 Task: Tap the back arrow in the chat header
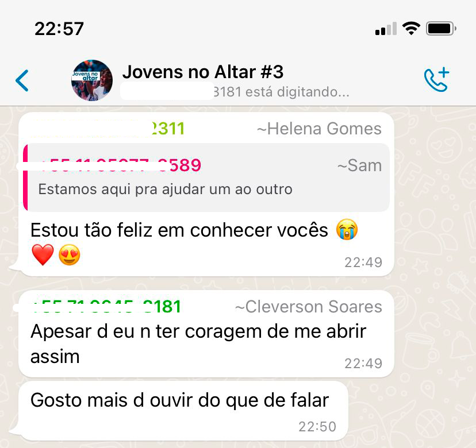coord(22,80)
